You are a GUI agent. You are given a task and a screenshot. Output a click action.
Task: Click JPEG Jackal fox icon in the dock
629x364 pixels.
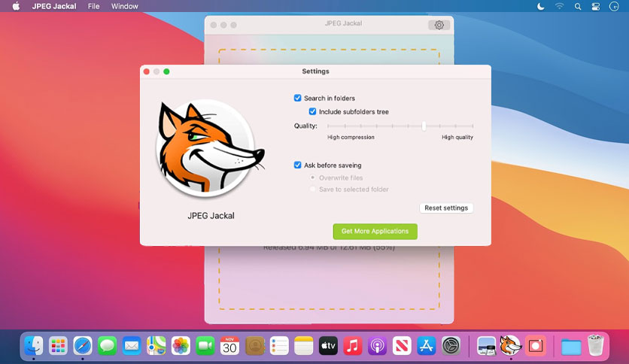coord(511,344)
